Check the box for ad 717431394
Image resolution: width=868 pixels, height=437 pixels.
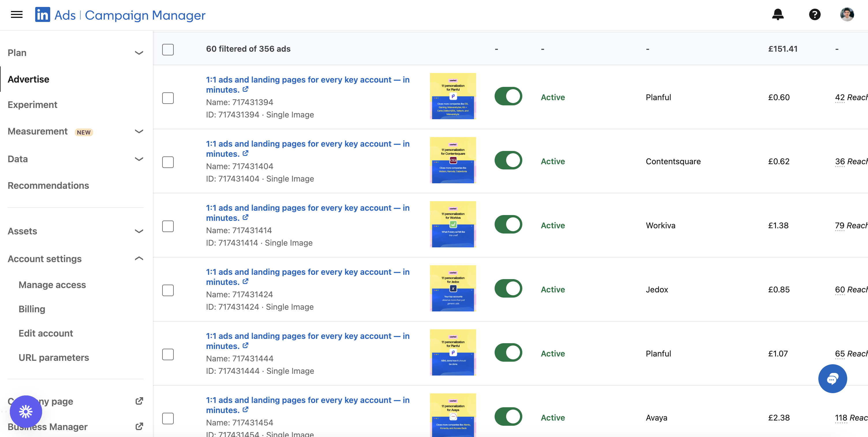168,98
